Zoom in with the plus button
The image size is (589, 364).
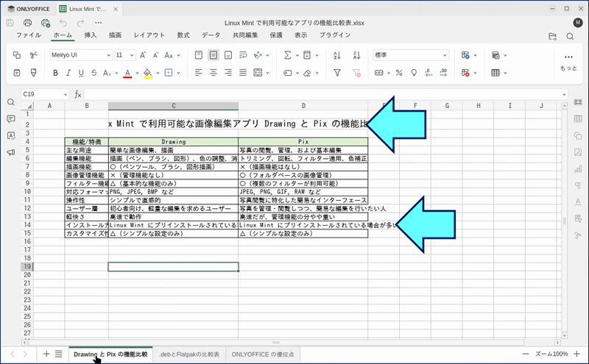coord(576,354)
